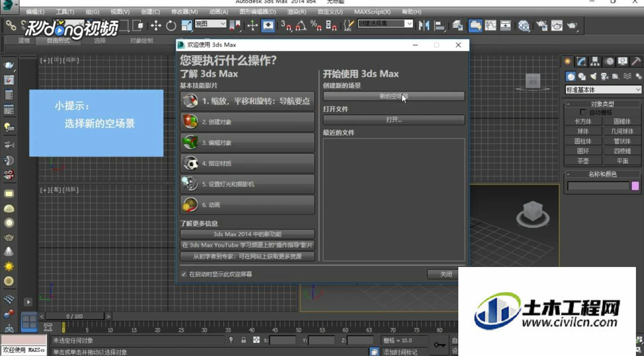The width and height of the screenshot is (644, 356).
Task: Select the Move tool in main toolbar
Action: click(156, 25)
